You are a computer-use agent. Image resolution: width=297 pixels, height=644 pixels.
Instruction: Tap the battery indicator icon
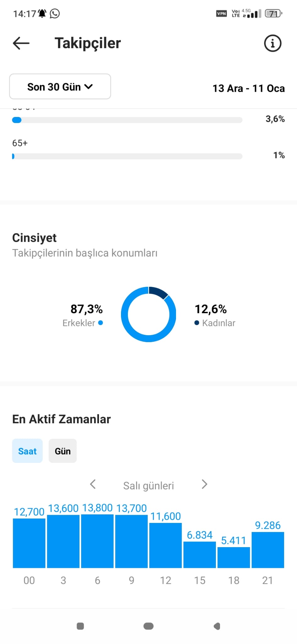click(273, 14)
